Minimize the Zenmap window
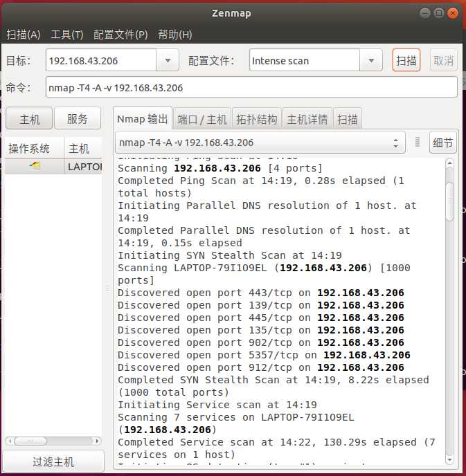 point(425,13)
